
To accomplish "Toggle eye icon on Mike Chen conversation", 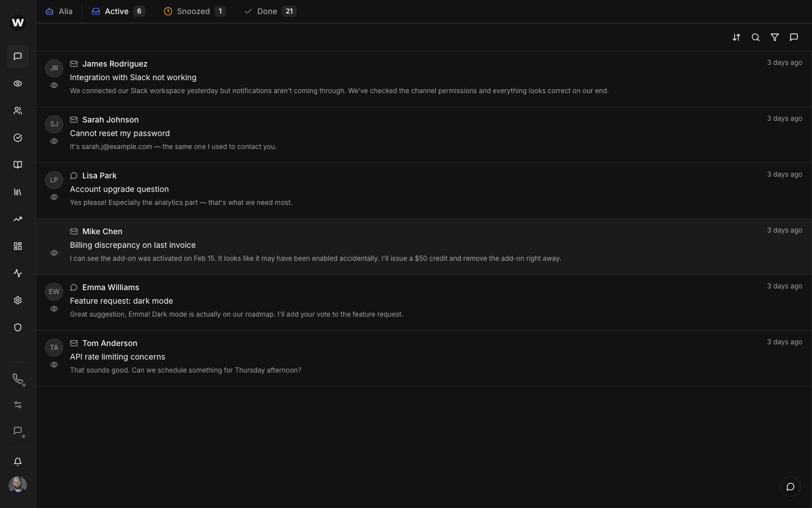I will [x=54, y=253].
